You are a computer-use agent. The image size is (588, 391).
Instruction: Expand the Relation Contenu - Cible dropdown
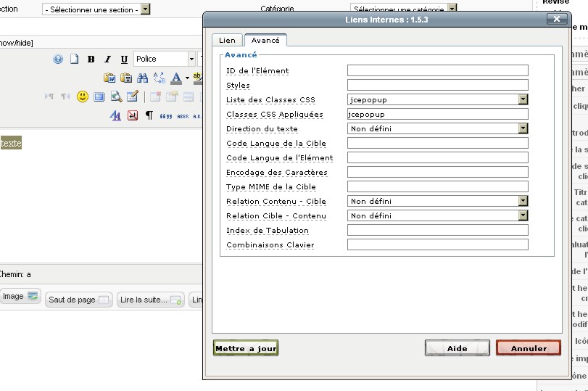[x=522, y=202]
